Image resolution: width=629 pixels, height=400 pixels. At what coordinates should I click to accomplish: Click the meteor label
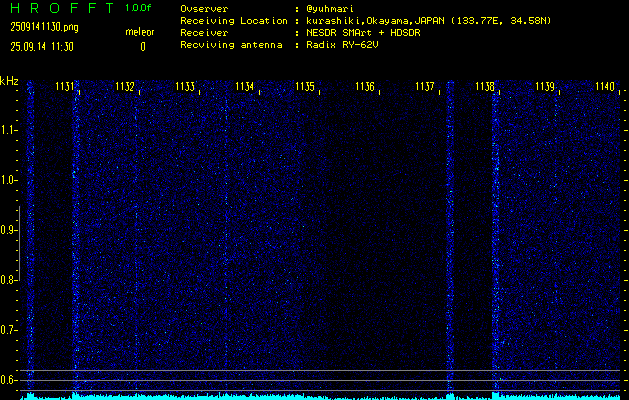pos(140,32)
